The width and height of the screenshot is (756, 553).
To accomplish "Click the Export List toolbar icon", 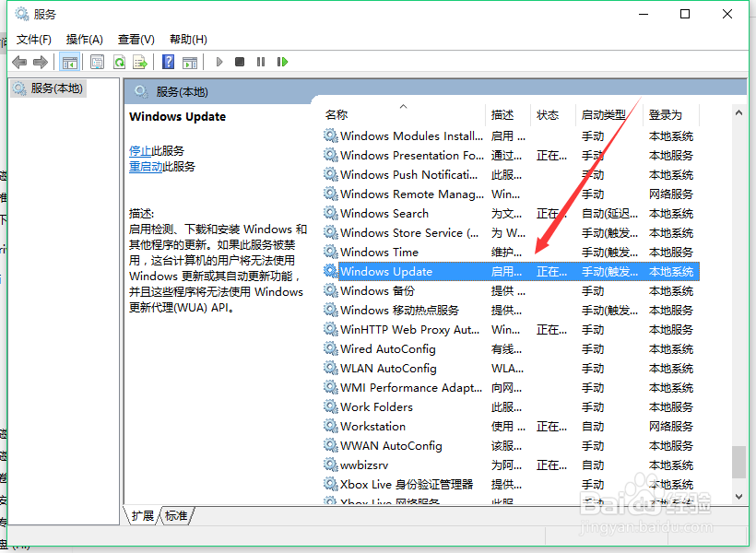I will (x=140, y=62).
